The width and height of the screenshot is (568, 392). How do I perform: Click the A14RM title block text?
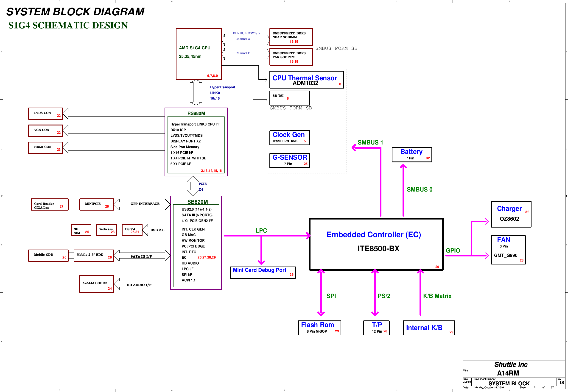coord(508,373)
